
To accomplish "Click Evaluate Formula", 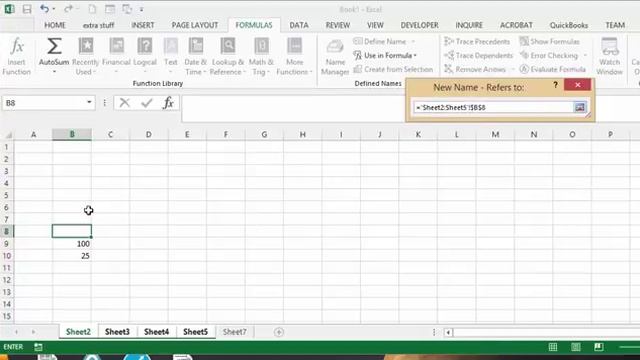I will 553,69.
